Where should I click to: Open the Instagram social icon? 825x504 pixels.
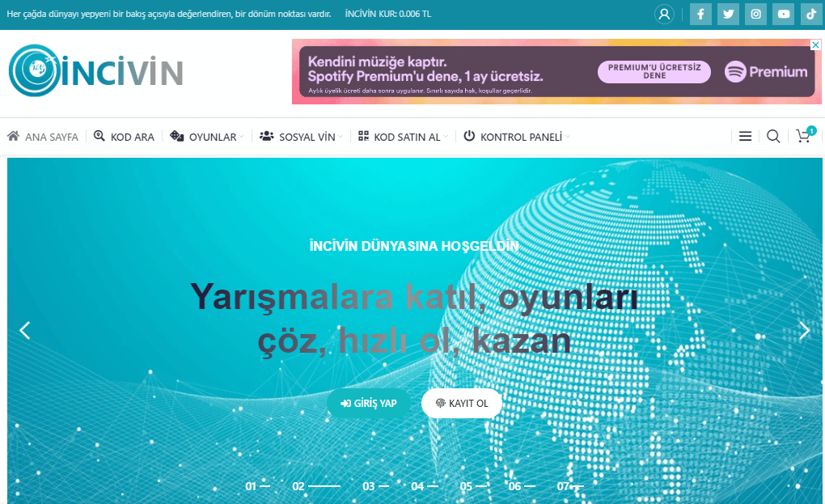tap(755, 15)
